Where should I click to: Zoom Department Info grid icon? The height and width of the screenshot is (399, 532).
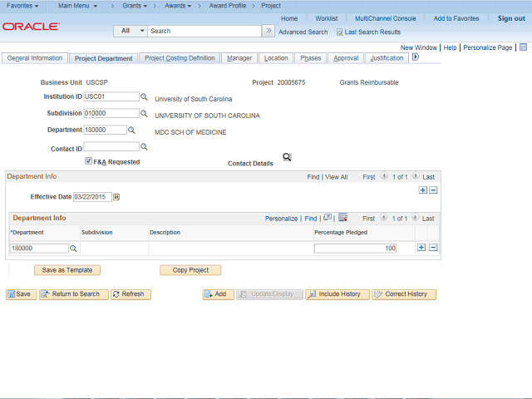(328, 218)
